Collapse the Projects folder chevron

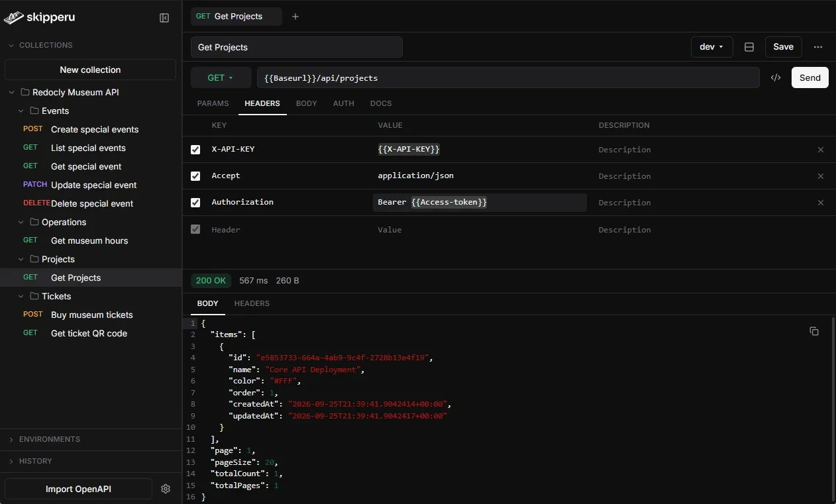21,259
